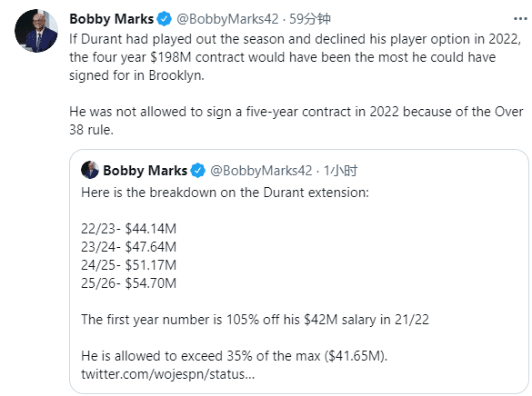Image resolution: width=532 pixels, height=396 pixels.
Task: Click 'Here is the breakdown' quoted text
Action: (x=225, y=193)
